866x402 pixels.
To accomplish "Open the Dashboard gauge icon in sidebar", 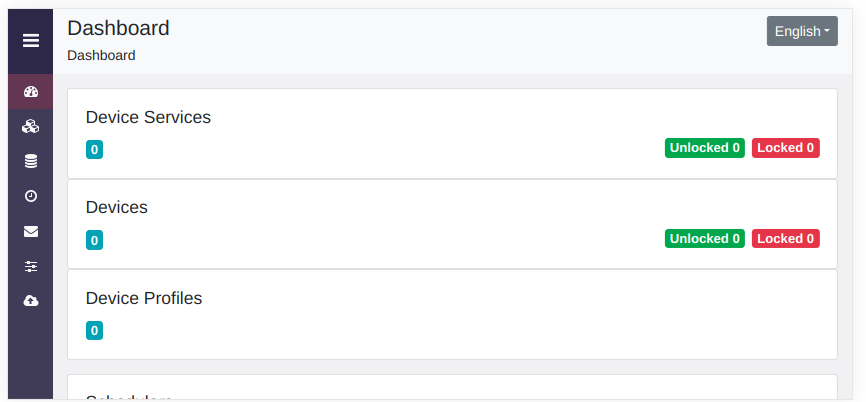I will tap(31, 92).
